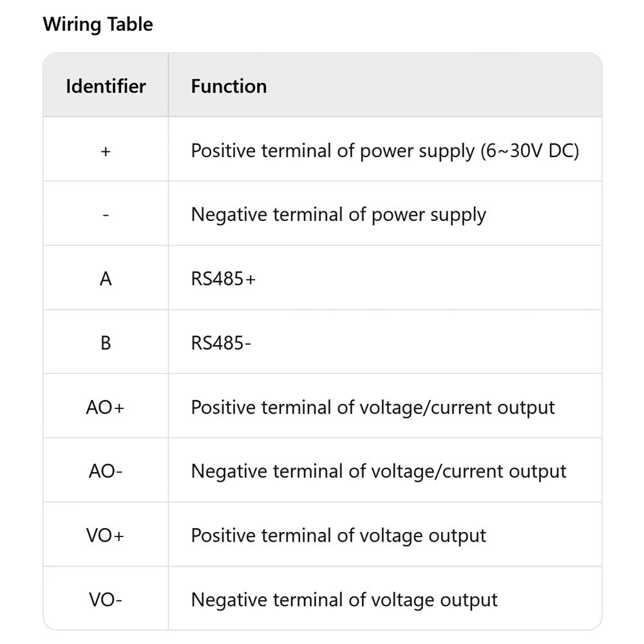Click the RS485- function cell
Screen dimensions: 644x644
(221, 343)
